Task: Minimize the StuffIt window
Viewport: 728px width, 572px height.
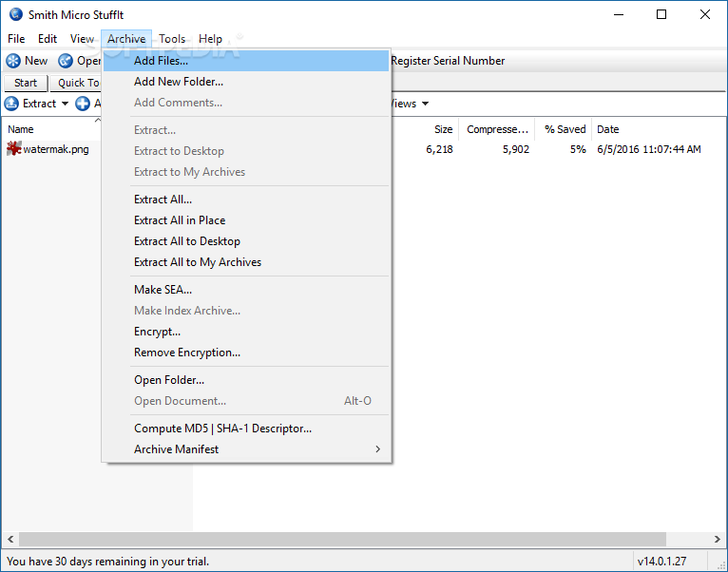Action: tap(619, 14)
